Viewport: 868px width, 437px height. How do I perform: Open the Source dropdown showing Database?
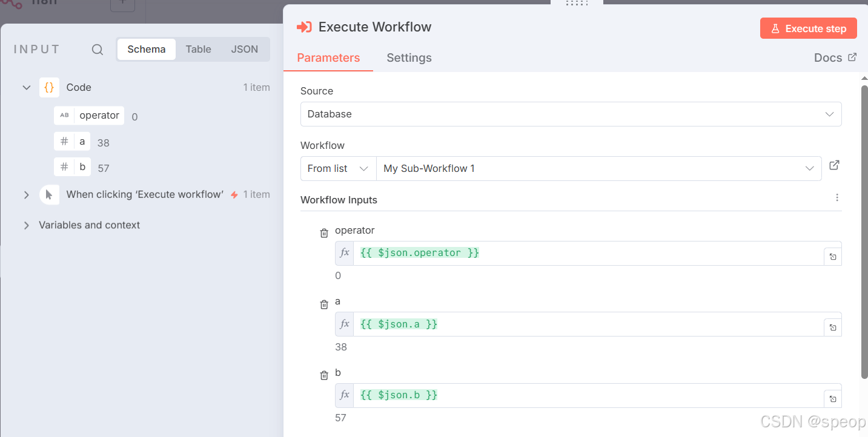click(x=571, y=114)
